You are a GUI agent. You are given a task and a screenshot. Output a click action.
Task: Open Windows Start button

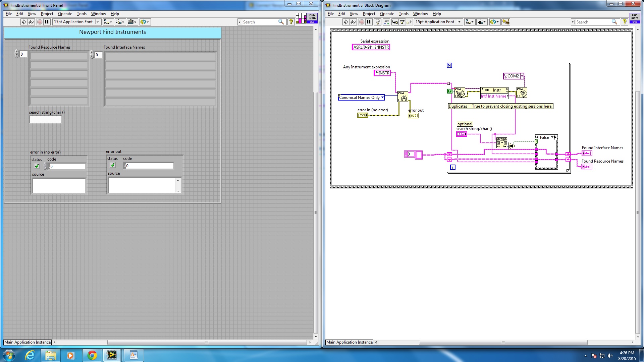point(9,355)
